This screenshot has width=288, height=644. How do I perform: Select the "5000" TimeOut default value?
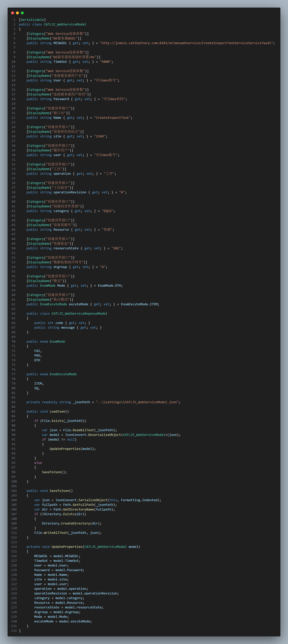pos(106,62)
